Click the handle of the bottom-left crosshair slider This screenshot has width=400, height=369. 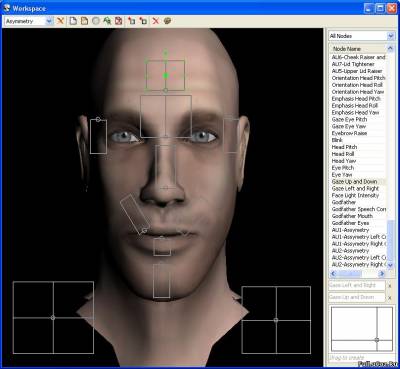(x=53, y=318)
